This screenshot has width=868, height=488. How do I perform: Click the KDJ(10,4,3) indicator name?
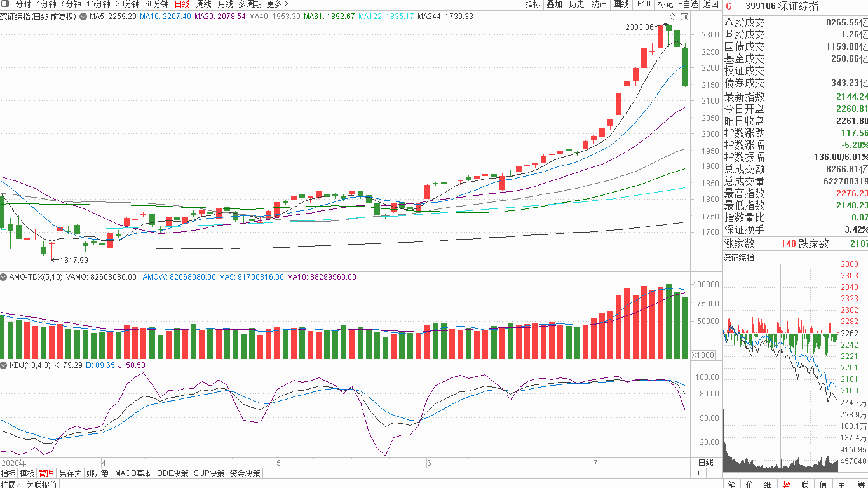30,365
